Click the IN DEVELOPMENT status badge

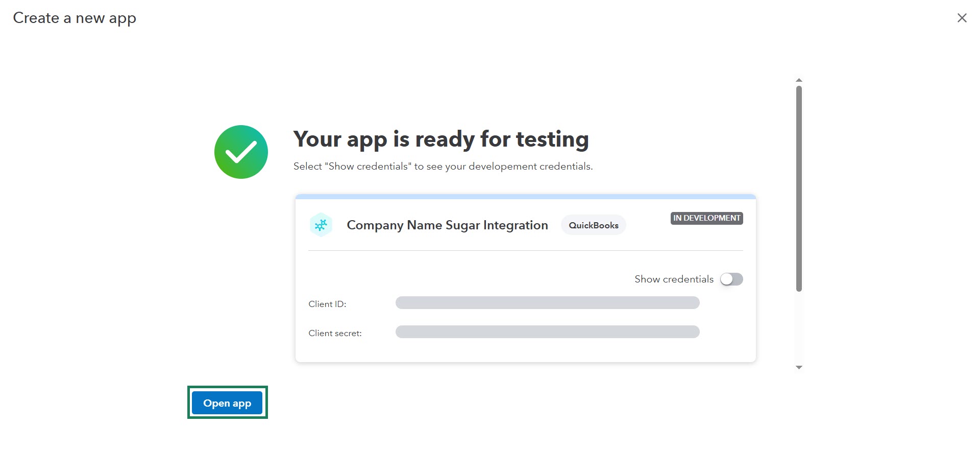(x=706, y=218)
